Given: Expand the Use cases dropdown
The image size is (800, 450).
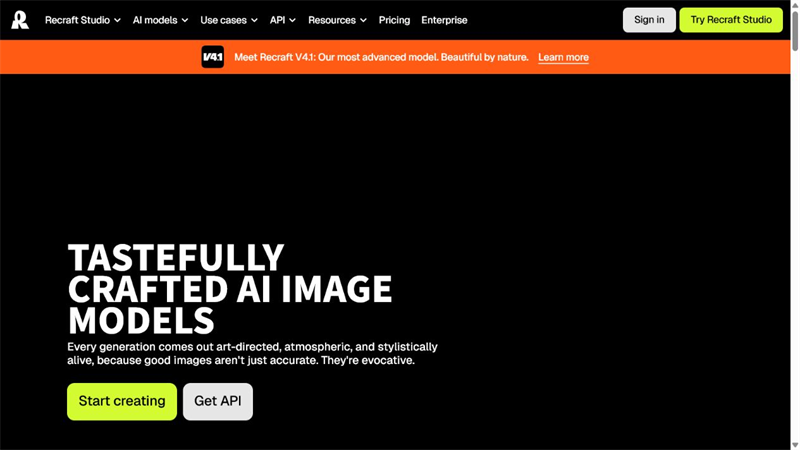Looking at the screenshot, I should pyautogui.click(x=229, y=20).
